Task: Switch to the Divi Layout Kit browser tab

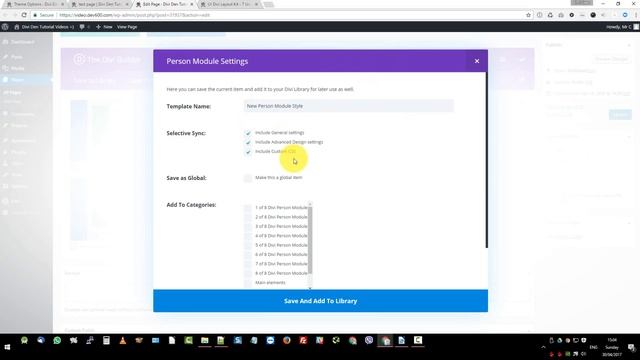Action: coord(229,4)
